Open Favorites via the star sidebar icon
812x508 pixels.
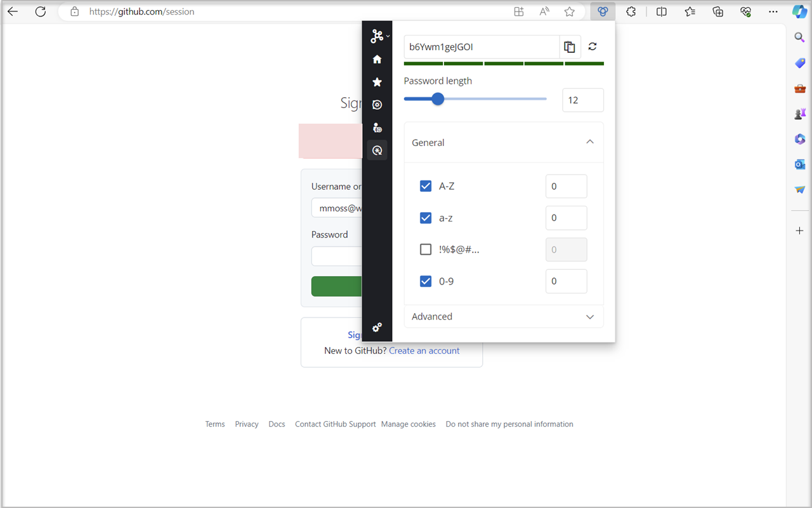tap(377, 82)
